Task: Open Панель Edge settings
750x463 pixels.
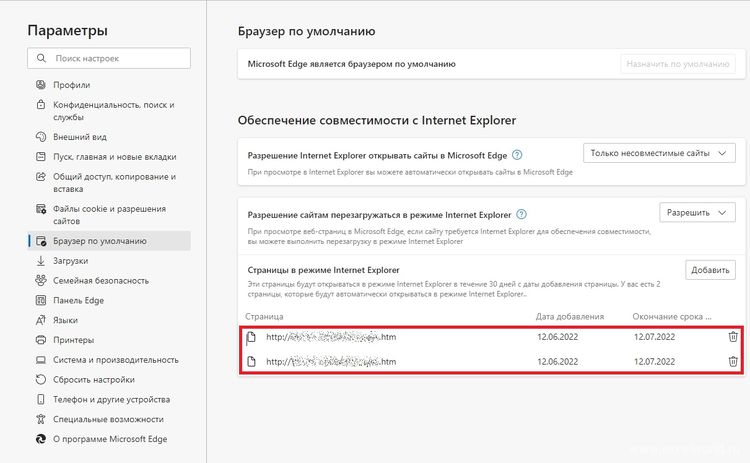Action: (x=78, y=300)
